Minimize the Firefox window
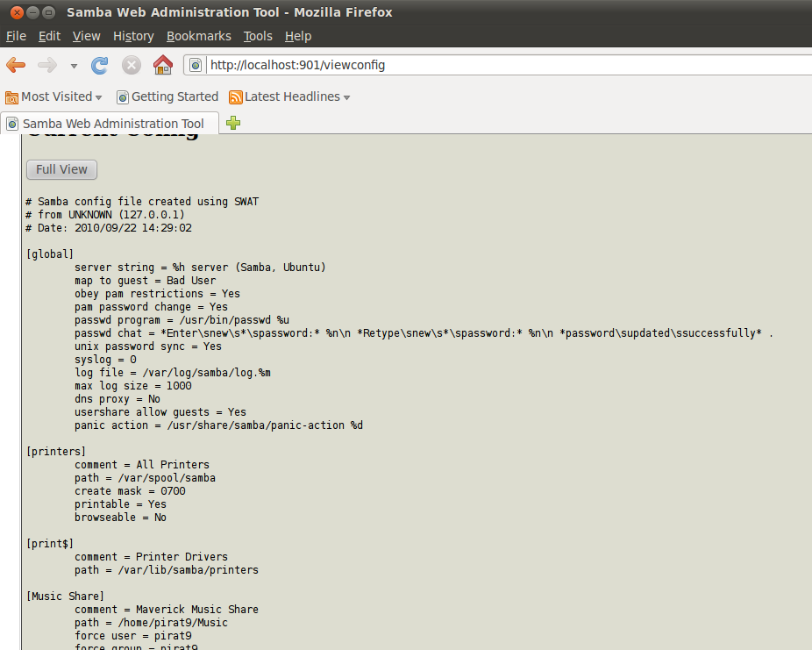Image resolution: width=812 pixels, height=650 pixels. (32, 12)
